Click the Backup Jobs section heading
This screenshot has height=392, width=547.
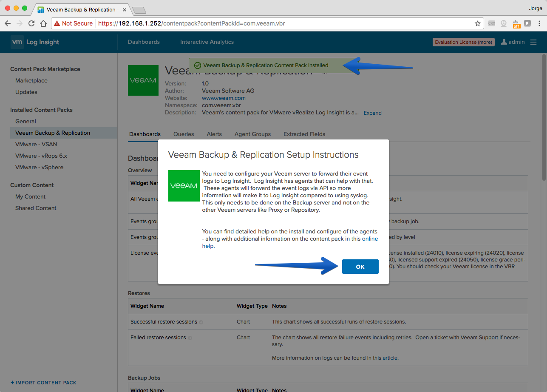click(x=144, y=378)
